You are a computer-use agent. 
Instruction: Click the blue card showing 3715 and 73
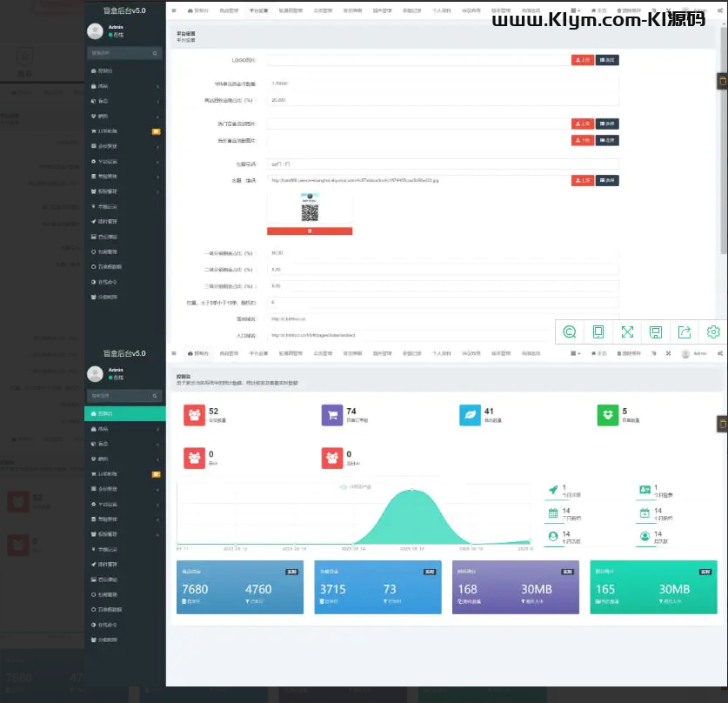pos(378,587)
